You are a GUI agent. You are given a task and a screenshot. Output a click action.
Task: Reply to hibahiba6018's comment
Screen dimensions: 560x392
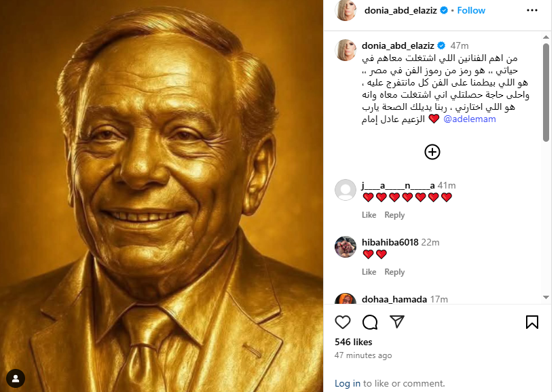[394, 272]
